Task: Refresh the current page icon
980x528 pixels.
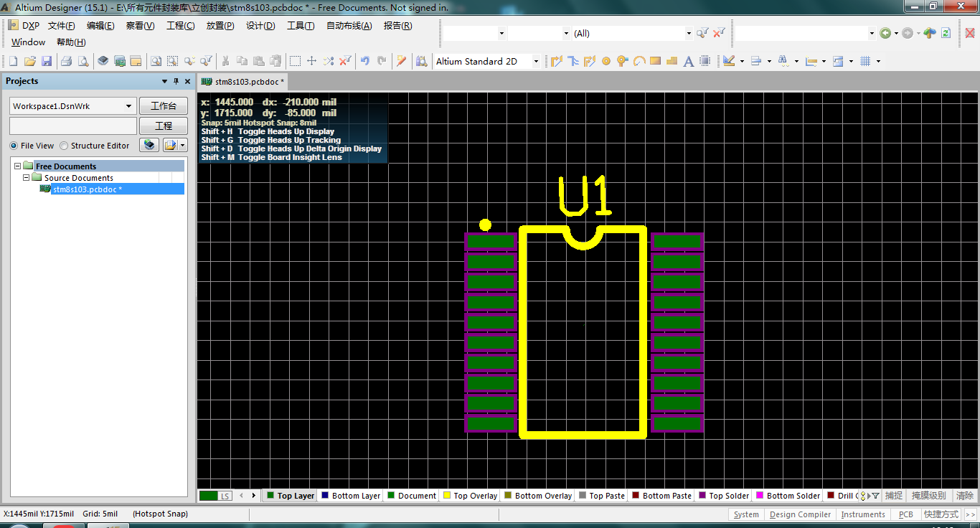Action: click(x=946, y=33)
